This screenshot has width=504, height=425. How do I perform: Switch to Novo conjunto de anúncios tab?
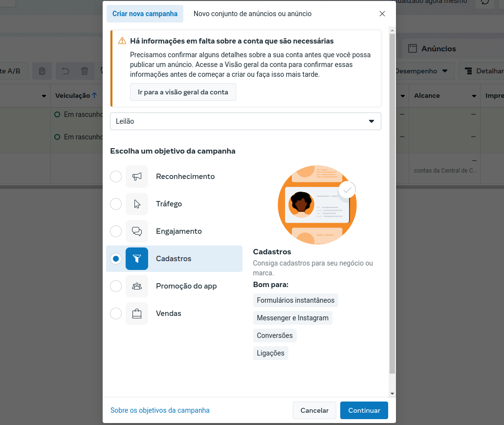[252, 14]
